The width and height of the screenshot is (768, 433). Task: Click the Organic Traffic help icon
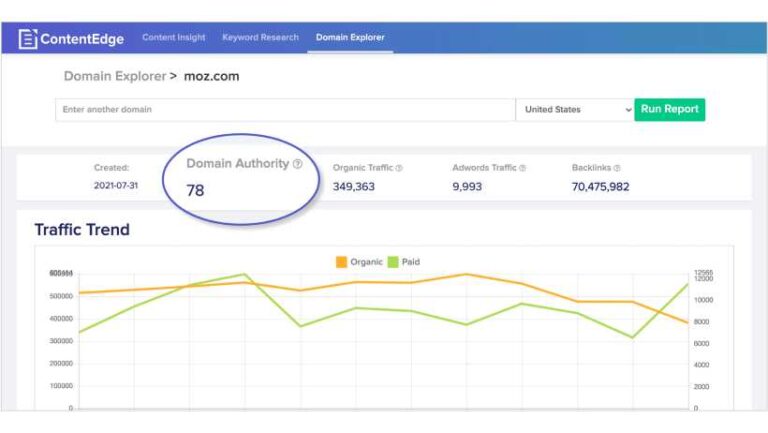tap(399, 168)
